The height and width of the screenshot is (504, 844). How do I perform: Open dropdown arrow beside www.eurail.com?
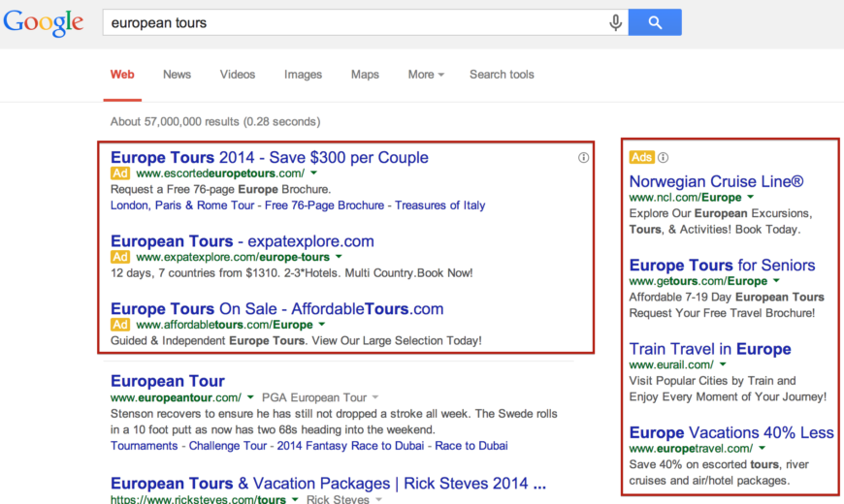pyautogui.click(x=723, y=364)
